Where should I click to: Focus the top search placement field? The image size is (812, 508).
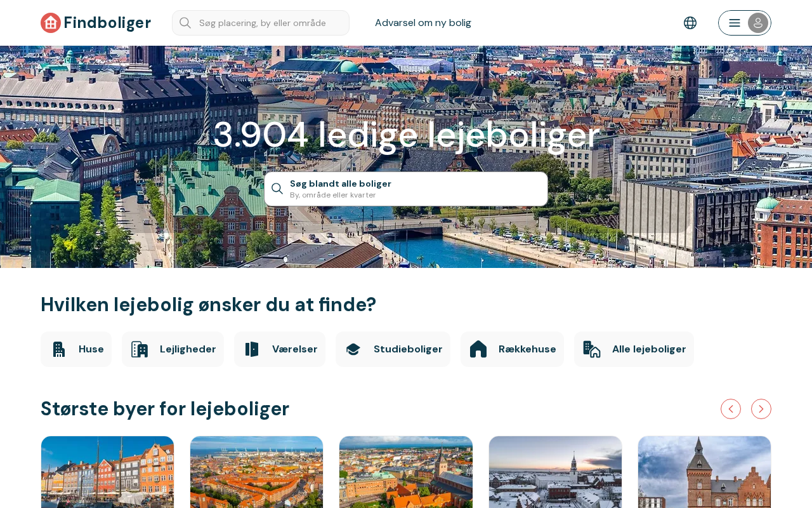tap(261, 23)
